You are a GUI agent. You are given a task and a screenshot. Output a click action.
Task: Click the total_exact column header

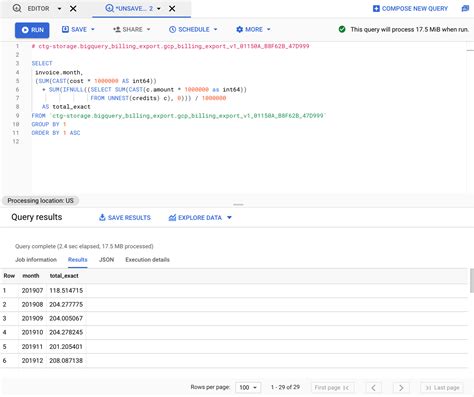coord(64,276)
